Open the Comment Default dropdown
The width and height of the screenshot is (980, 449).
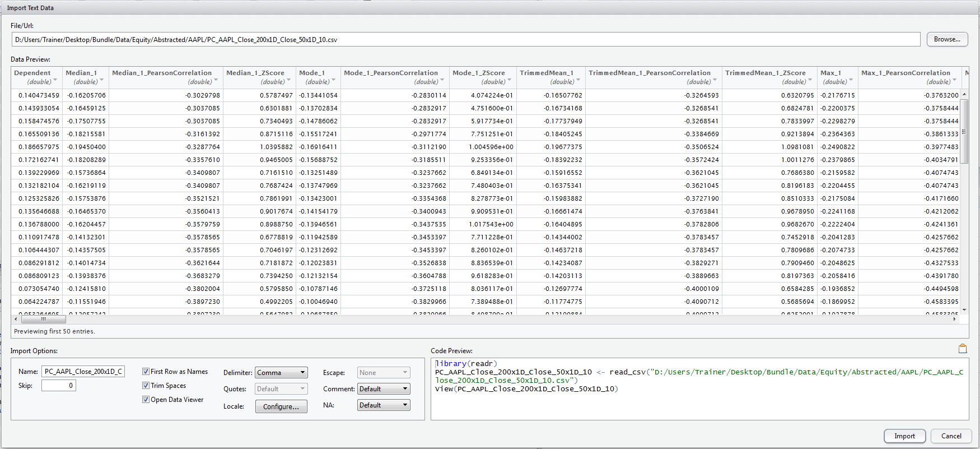pos(384,389)
